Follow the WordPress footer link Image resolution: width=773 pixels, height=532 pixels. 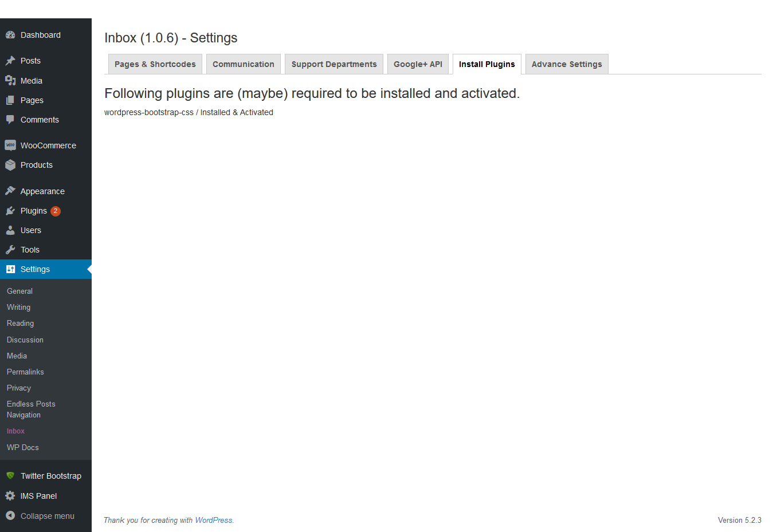214,520
